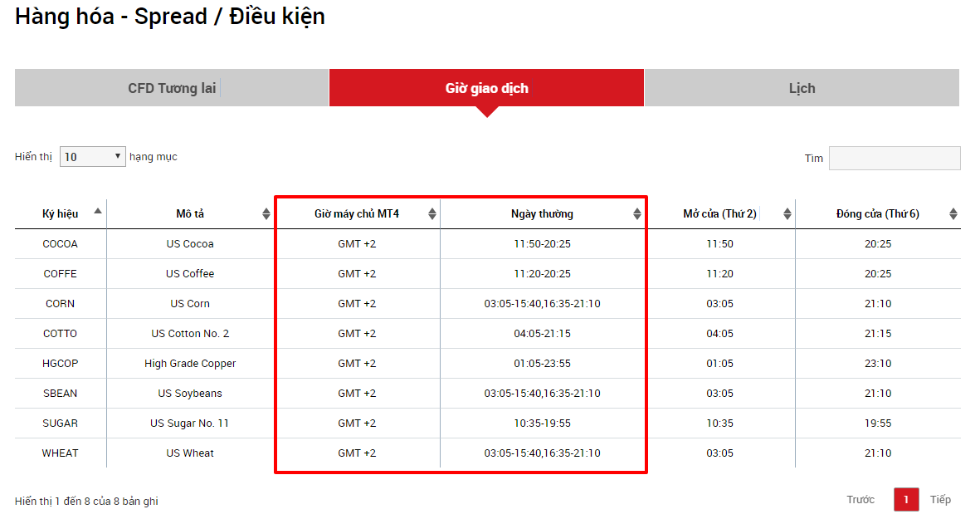The image size is (980, 519).
Task: Click the US Cotton No. 2 cell
Action: [190, 334]
